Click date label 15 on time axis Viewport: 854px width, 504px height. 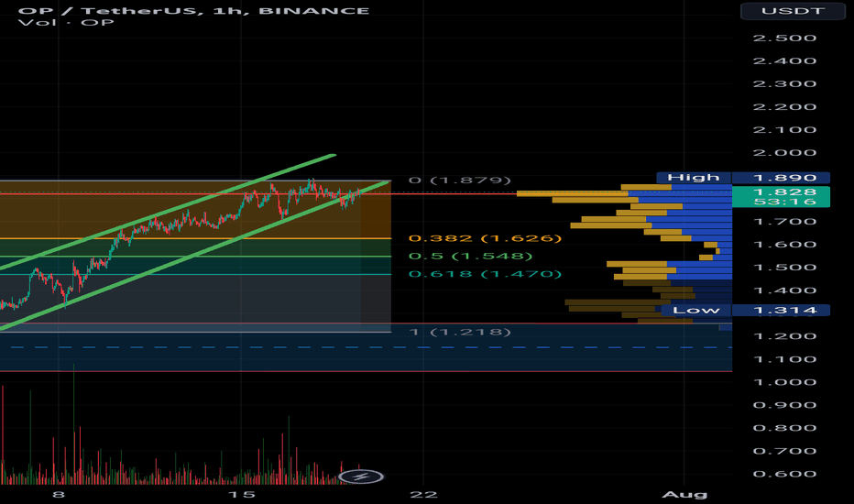point(241,494)
